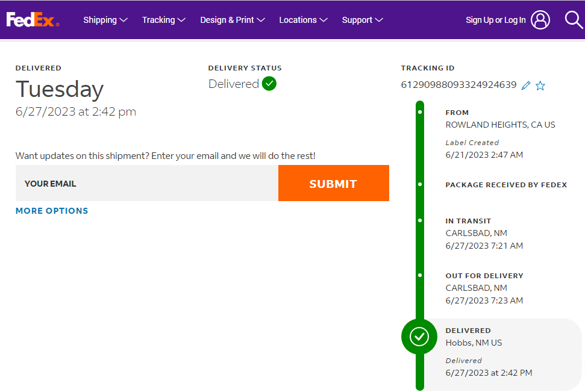Viewport: 585px width, 392px height.
Task: Open the Locations menu
Action: point(303,20)
